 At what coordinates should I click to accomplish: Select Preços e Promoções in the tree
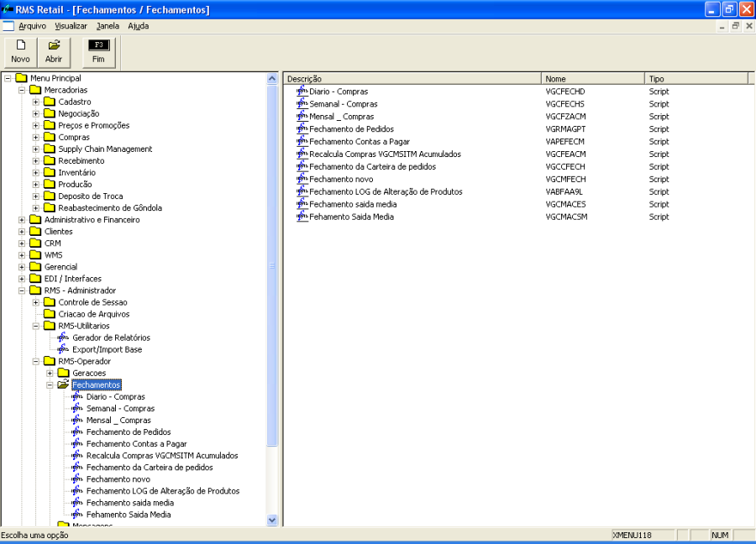94,125
